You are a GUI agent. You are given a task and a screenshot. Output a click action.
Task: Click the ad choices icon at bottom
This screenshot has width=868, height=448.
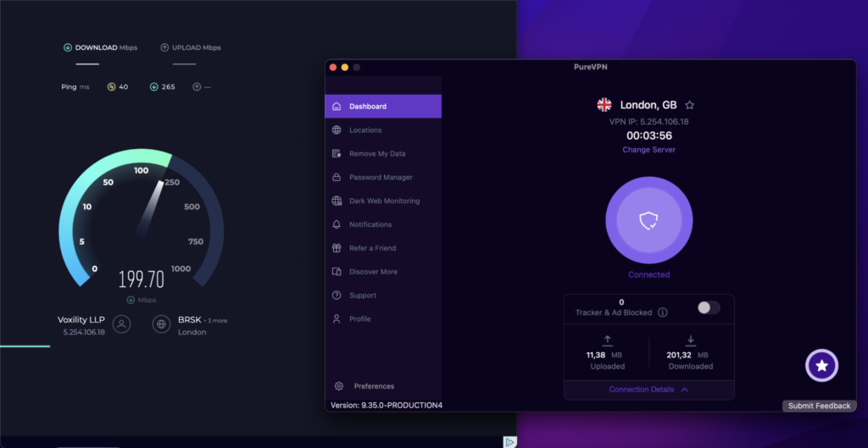[x=509, y=442]
